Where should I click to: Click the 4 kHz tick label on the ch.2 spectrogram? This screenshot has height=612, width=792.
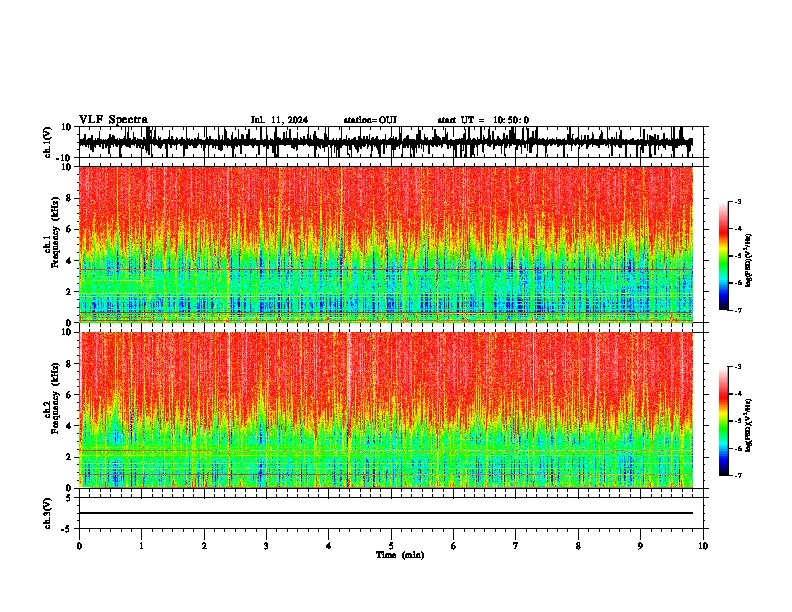point(69,426)
